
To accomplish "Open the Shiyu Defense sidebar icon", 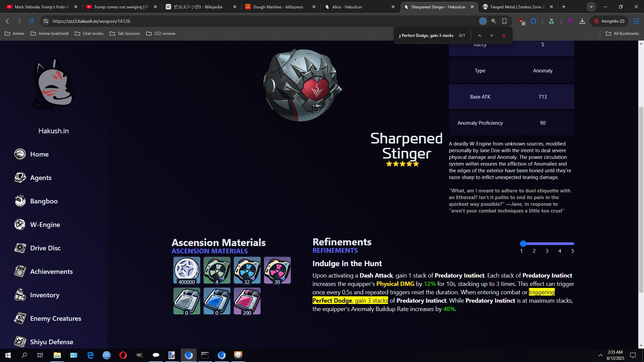I will pos(20,342).
